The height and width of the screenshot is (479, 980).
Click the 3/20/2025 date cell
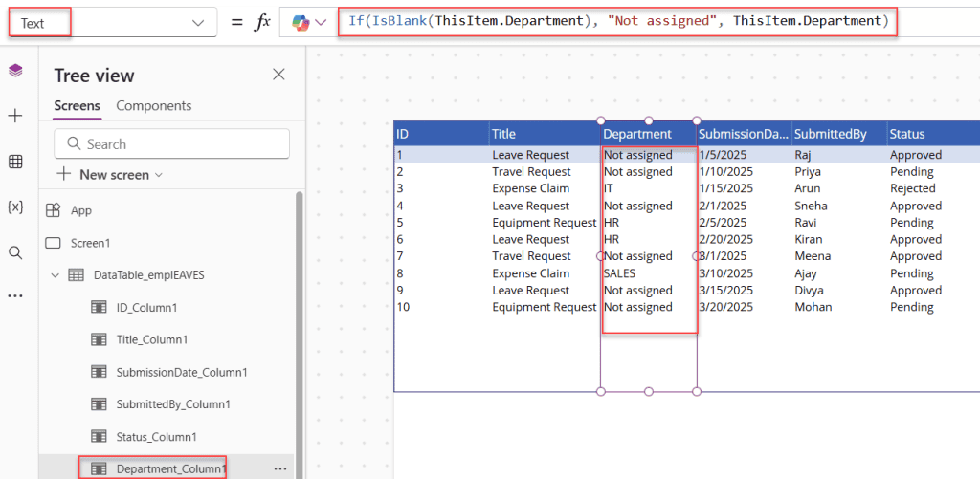pyautogui.click(x=726, y=307)
